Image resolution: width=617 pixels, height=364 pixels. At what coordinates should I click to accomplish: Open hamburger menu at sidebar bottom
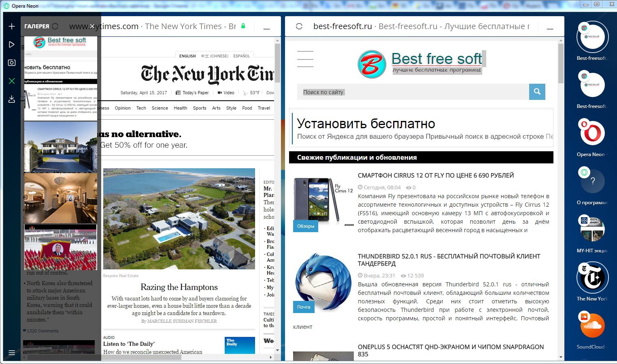pyautogui.click(x=12, y=353)
